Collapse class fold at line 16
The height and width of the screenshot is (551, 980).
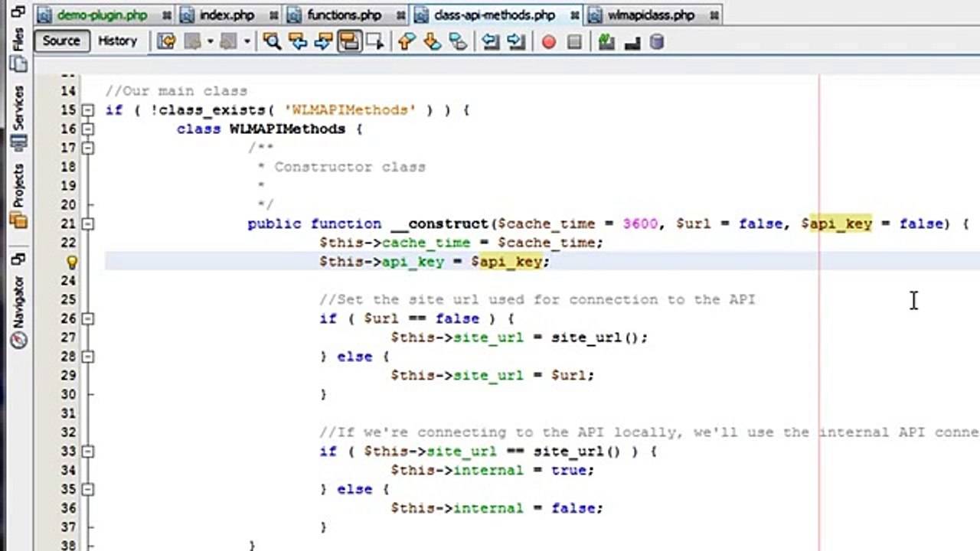pyautogui.click(x=88, y=129)
